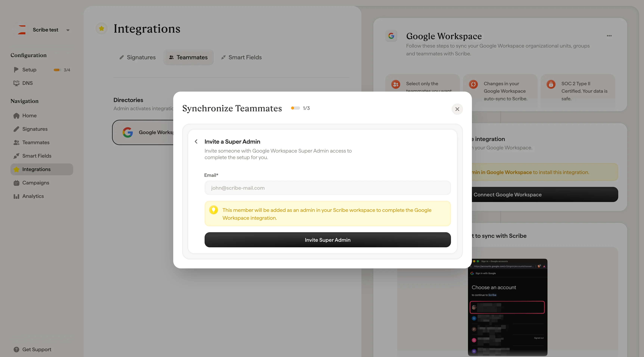Go back from Invite a Super Admin
This screenshot has height=357, width=644.
coord(196,142)
